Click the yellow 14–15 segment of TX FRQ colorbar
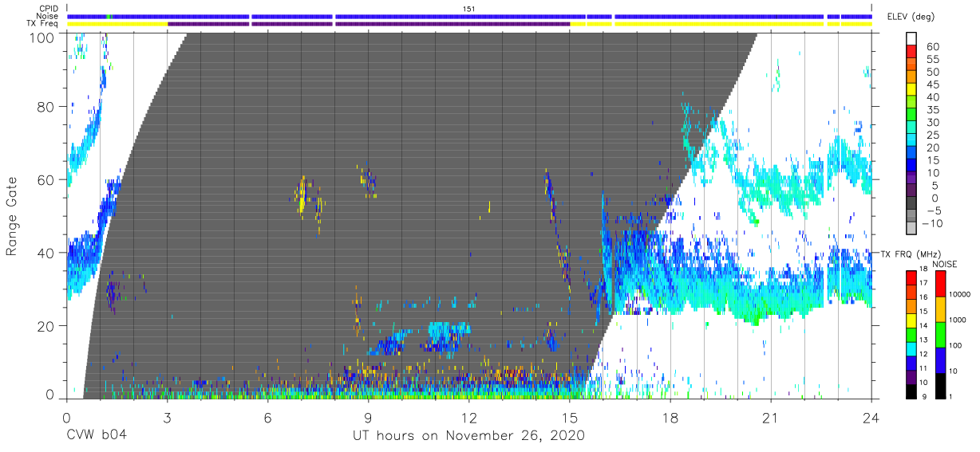Viewport: 980px width, 452px height. point(911,320)
